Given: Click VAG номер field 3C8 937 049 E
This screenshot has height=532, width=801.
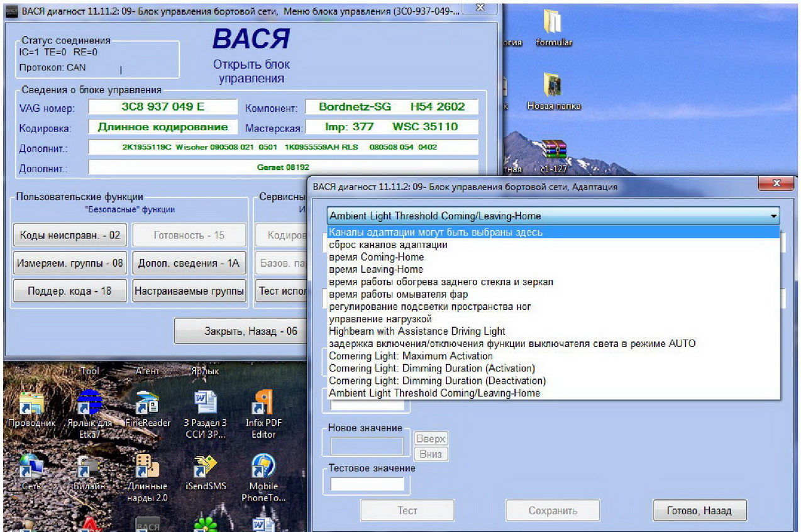Looking at the screenshot, I should (163, 107).
